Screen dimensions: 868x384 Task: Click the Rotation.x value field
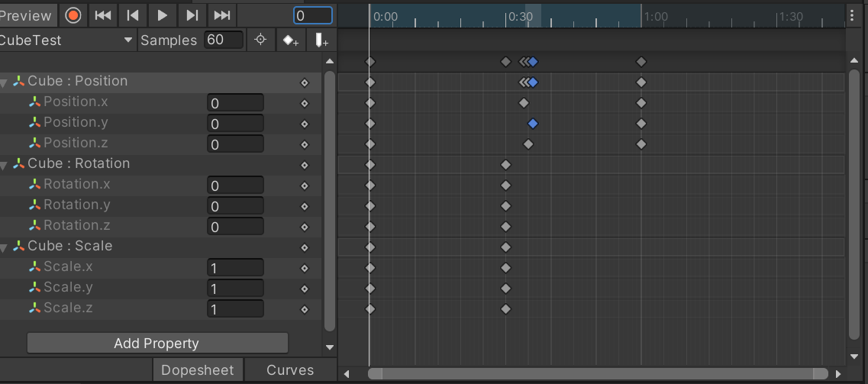(235, 186)
